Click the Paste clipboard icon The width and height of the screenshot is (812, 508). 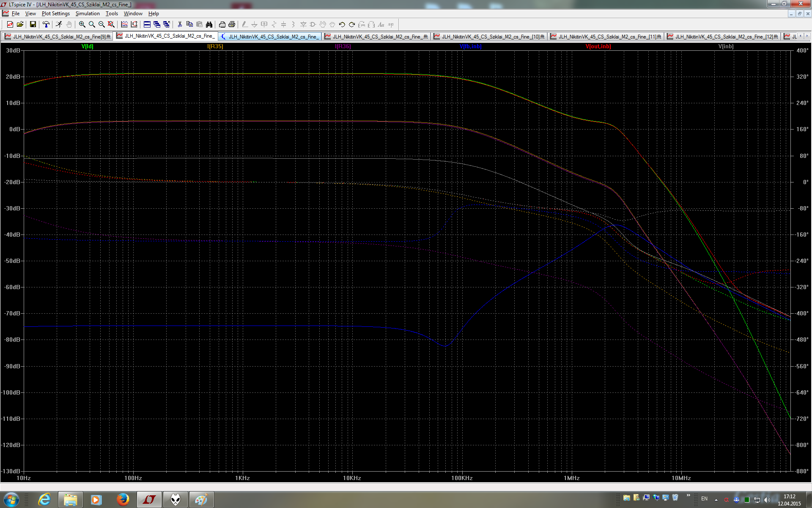(x=199, y=25)
